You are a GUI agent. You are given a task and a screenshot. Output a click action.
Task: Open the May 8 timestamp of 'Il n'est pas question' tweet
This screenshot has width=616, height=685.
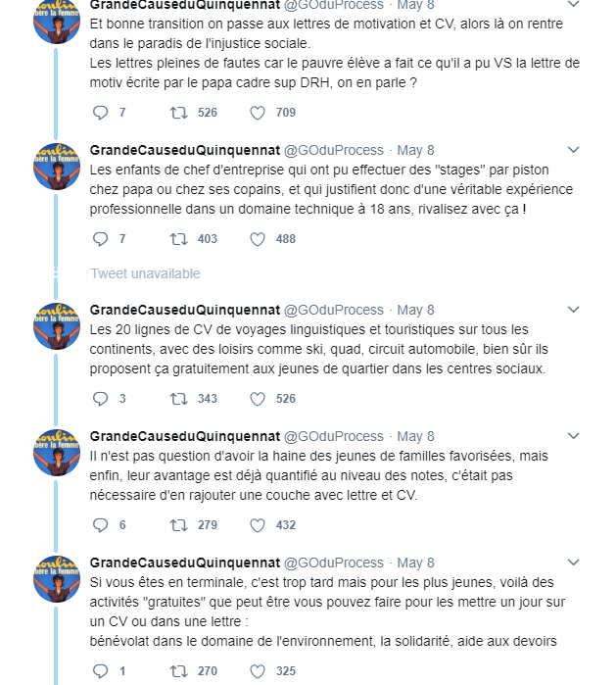point(416,436)
